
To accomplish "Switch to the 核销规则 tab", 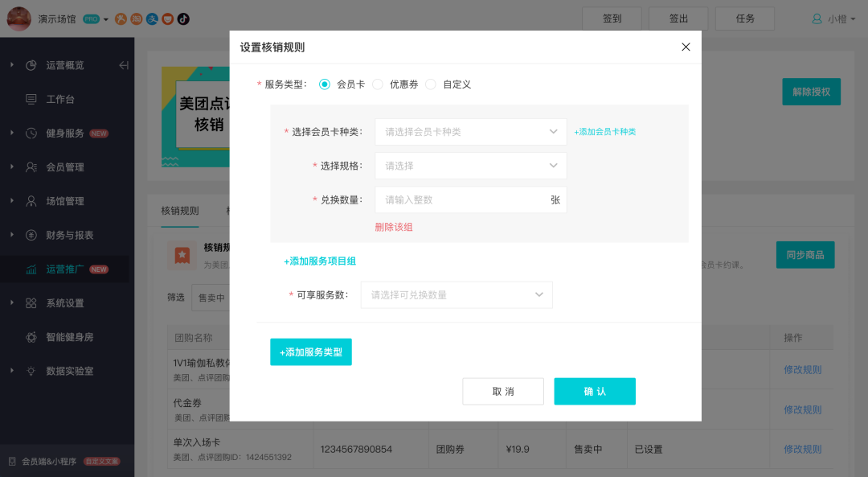I will click(180, 211).
